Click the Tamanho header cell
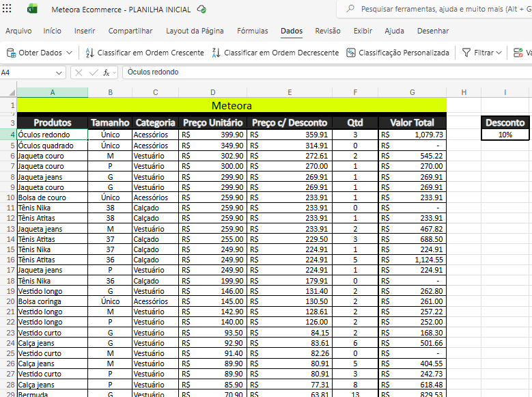532x397 pixels. pyautogui.click(x=110, y=122)
